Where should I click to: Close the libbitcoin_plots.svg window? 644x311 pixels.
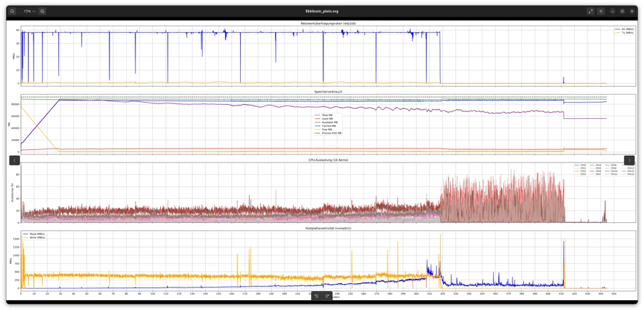click(x=632, y=11)
